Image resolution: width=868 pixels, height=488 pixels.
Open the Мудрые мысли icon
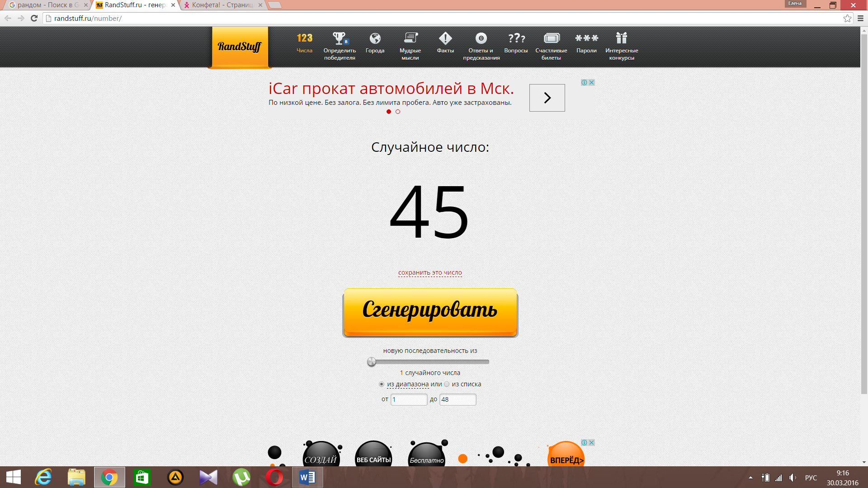click(x=410, y=38)
